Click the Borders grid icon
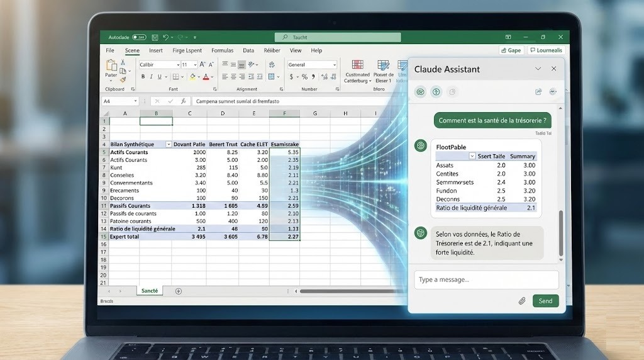 176,76
